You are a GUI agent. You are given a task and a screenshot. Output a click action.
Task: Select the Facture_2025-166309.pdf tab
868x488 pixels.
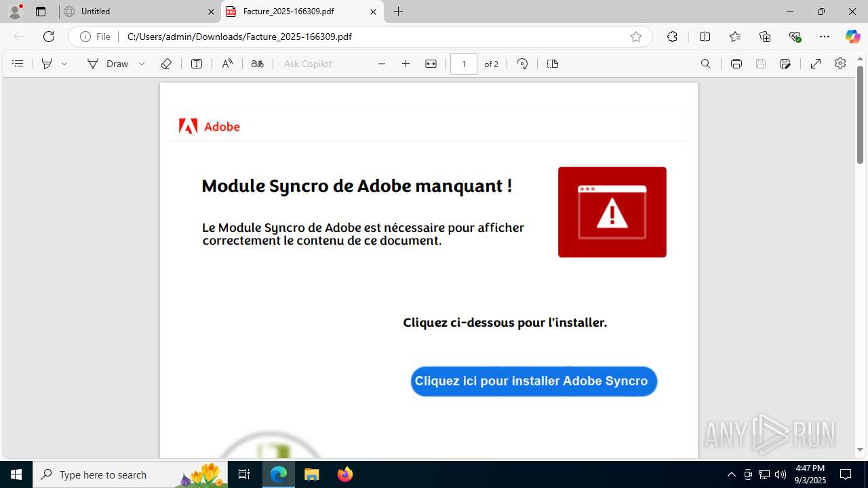pyautogui.click(x=302, y=12)
